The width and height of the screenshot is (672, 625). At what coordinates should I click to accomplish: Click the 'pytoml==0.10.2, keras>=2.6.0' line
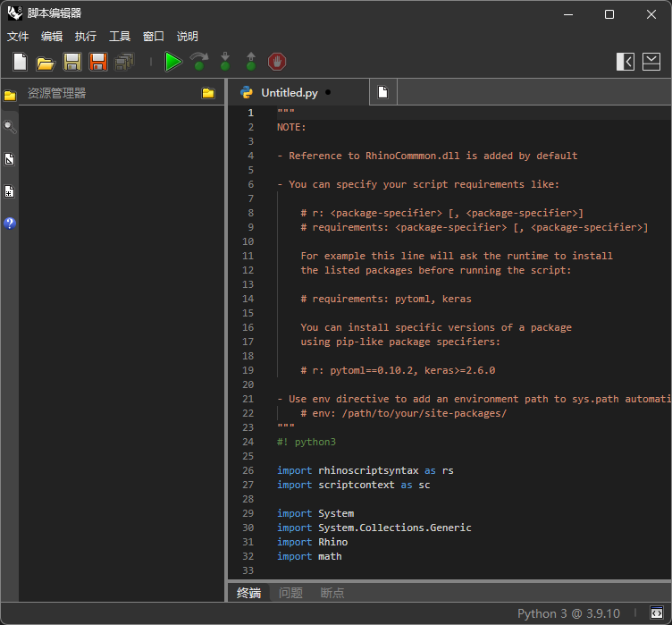click(398, 371)
